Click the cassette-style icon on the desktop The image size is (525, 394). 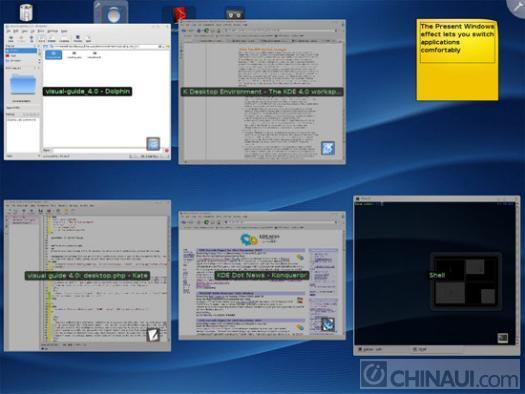(234, 14)
